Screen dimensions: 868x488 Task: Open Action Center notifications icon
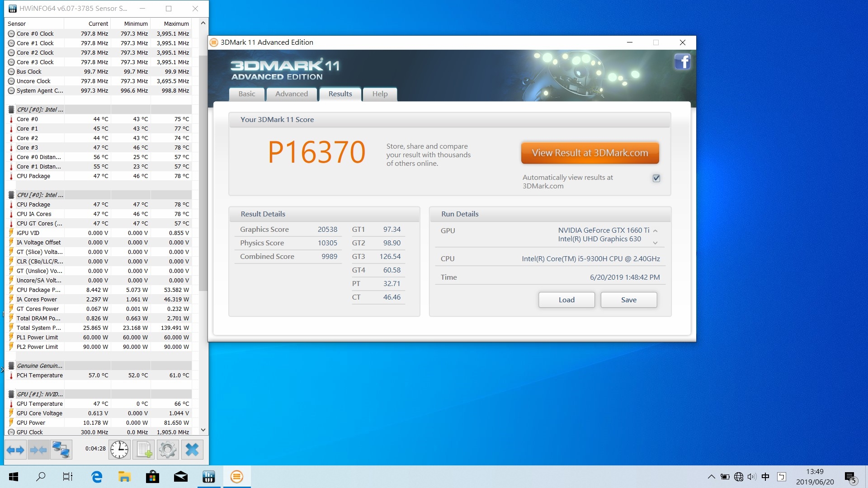coord(850,477)
